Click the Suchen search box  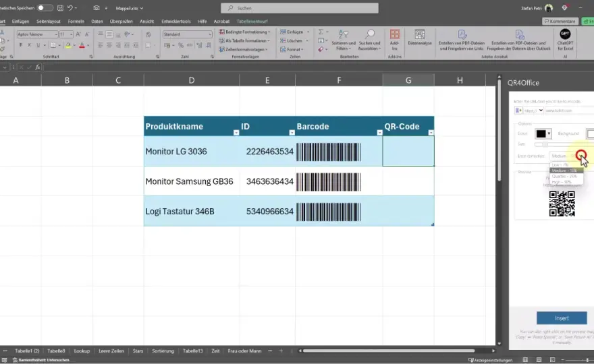(300, 8)
